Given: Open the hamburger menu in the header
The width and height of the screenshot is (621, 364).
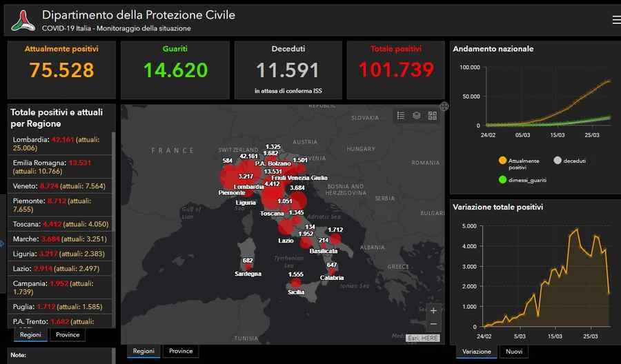Looking at the screenshot, I should (615, 20).
